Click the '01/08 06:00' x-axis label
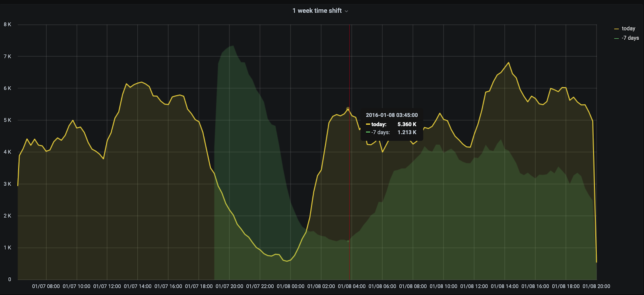 (382, 287)
